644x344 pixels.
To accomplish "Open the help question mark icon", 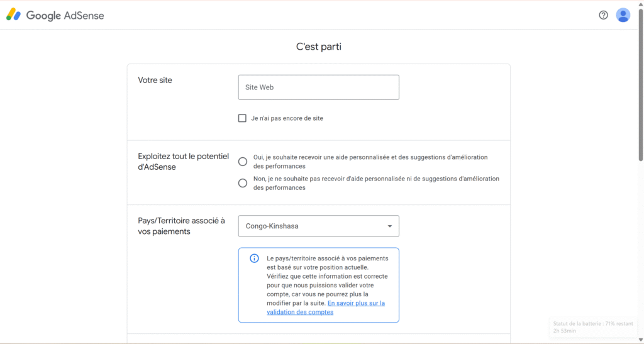I will (x=603, y=15).
